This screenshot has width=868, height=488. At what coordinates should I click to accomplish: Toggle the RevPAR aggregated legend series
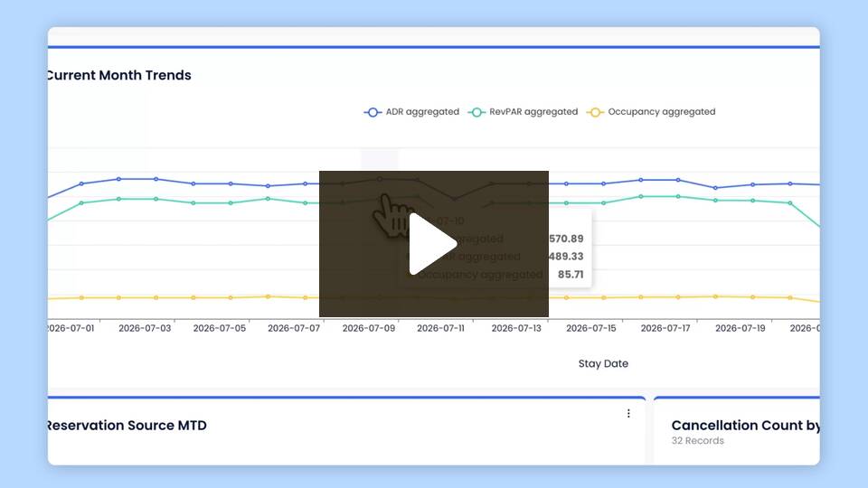coord(523,112)
